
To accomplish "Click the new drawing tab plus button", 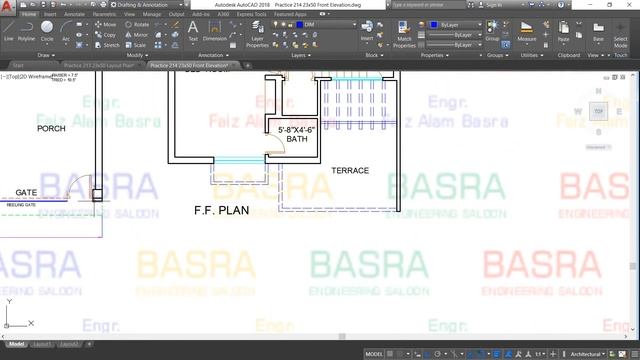I will 247,65.
